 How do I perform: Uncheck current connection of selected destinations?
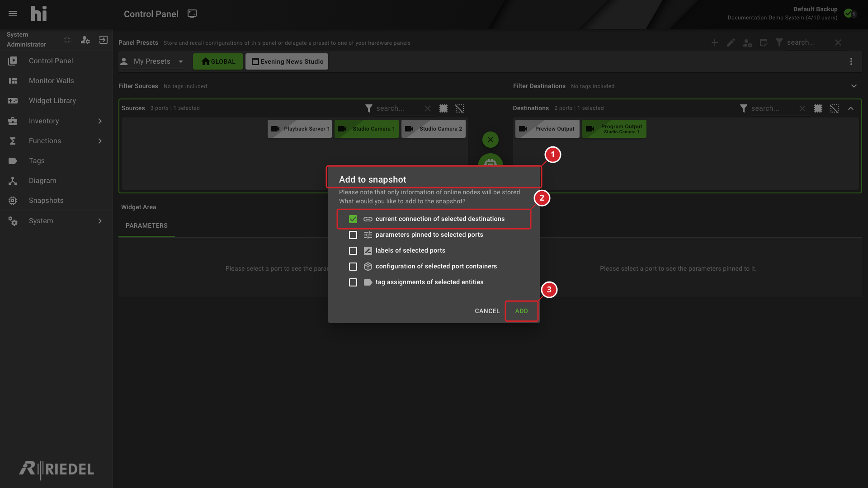[353, 219]
